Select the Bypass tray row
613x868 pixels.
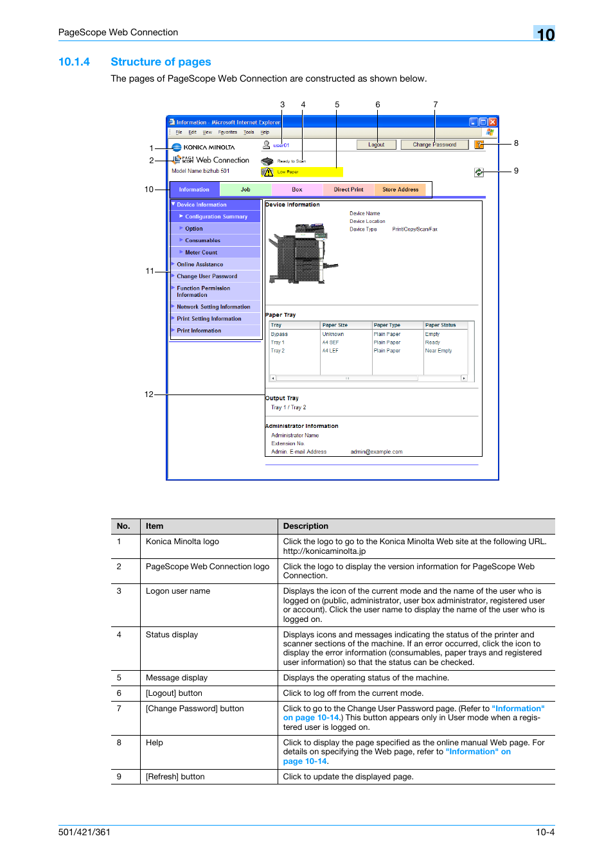[368, 334]
